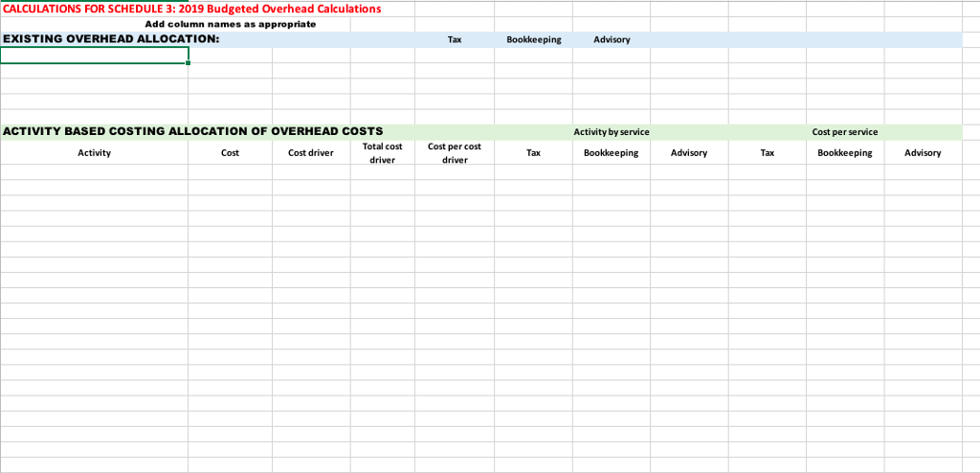Click Tax header under Cost per service
This screenshot has width=980, height=473.
click(767, 152)
